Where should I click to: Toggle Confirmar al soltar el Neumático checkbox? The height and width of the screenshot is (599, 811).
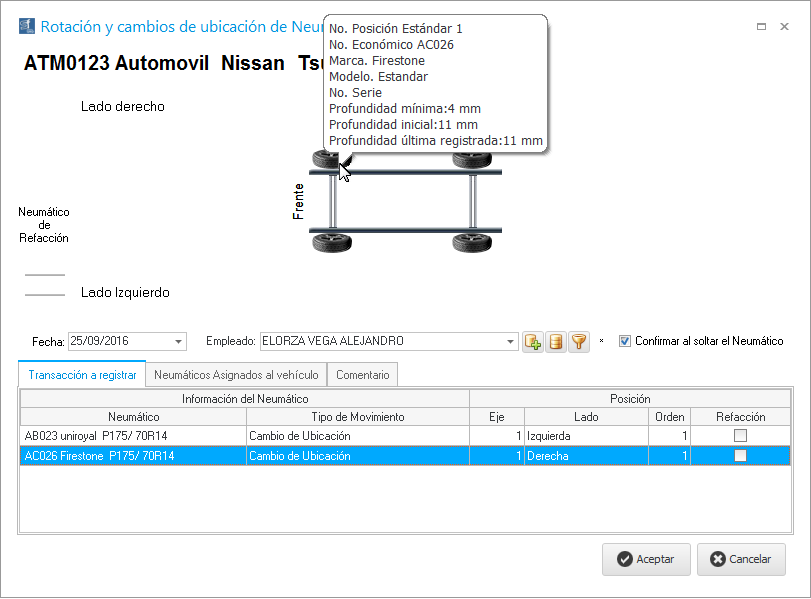point(625,341)
